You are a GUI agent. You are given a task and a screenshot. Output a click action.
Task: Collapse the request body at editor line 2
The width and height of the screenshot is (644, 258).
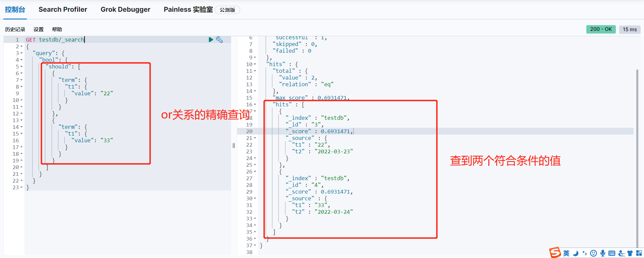(21, 46)
